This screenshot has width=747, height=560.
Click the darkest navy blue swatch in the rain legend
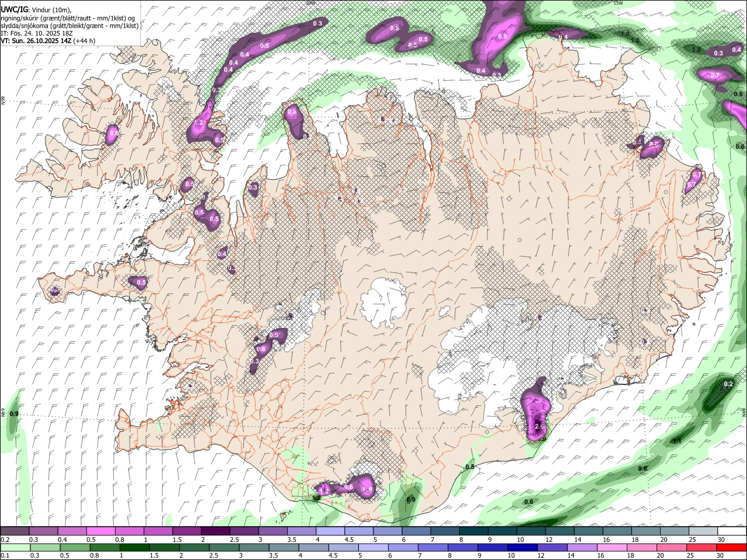coord(521,547)
